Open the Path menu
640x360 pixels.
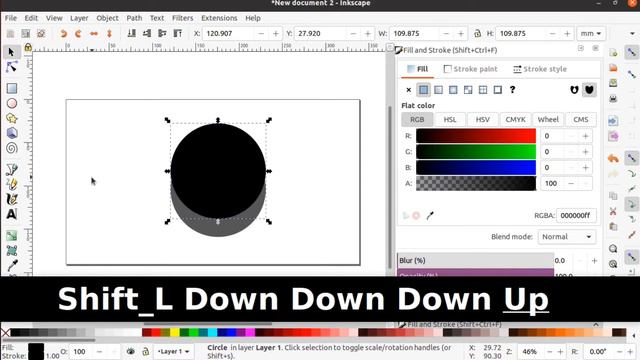(x=134, y=18)
